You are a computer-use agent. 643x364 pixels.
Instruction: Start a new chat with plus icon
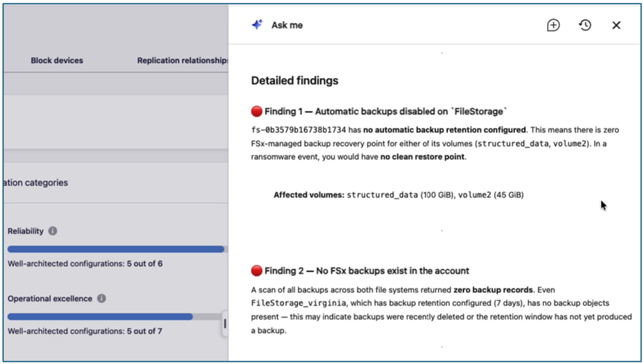[553, 25]
